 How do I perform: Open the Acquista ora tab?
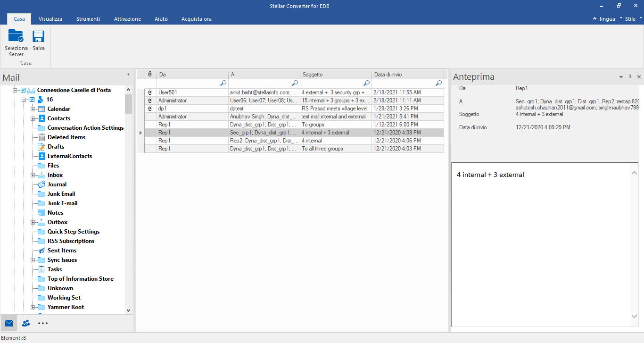click(x=197, y=19)
